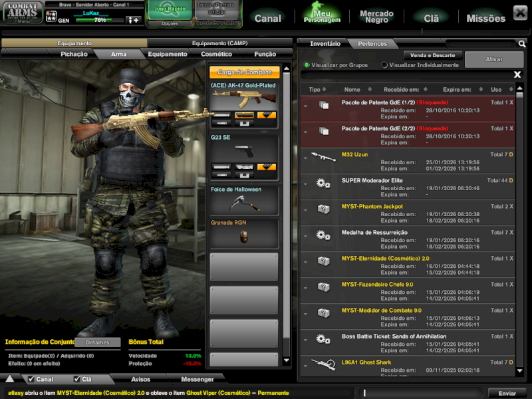Click the search magnifier icon in inventory
Image resolution: width=532 pixels, height=399 pixels.
point(522,44)
